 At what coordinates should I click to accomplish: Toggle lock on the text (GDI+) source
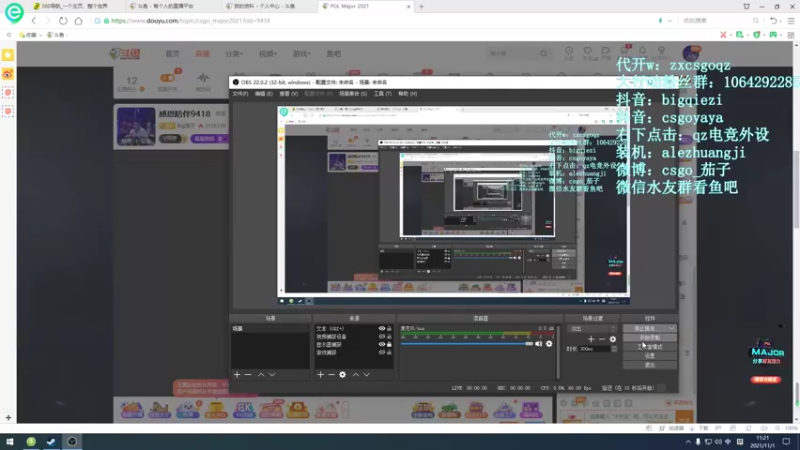pyautogui.click(x=389, y=329)
